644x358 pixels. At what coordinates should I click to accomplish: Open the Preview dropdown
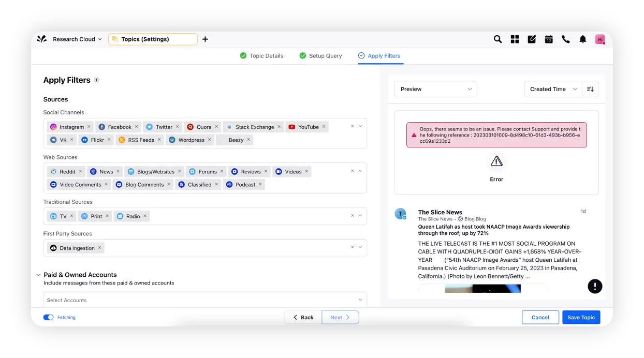coord(435,89)
